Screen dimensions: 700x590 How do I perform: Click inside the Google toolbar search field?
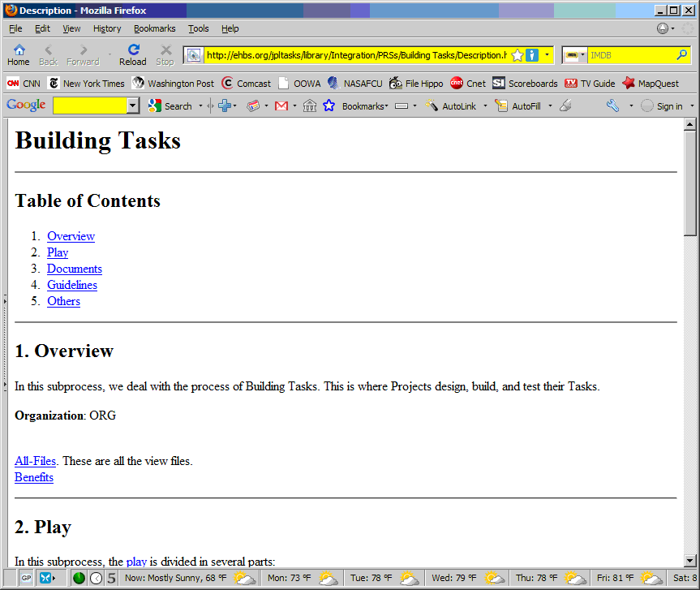point(90,106)
